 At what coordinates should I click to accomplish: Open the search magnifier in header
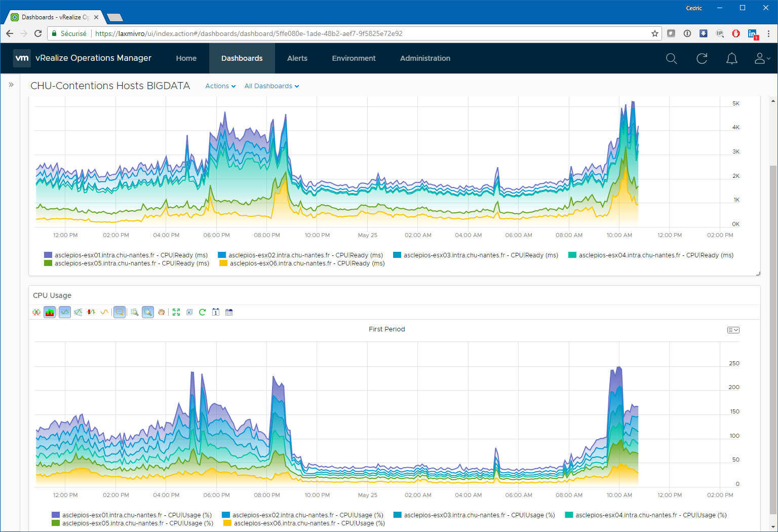click(x=671, y=58)
